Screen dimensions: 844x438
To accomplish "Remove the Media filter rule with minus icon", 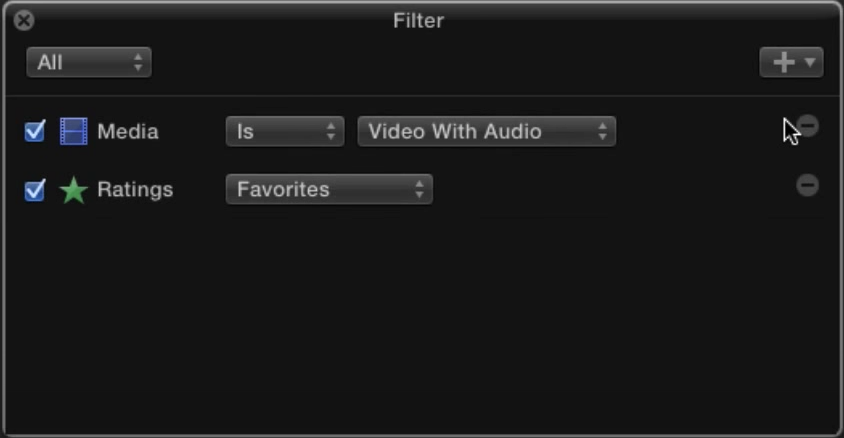I will [x=807, y=126].
